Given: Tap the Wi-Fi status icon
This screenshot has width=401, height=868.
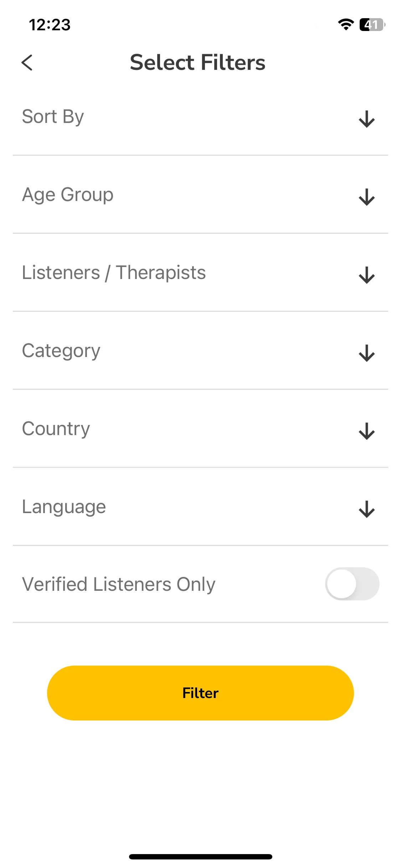Looking at the screenshot, I should point(346,24).
